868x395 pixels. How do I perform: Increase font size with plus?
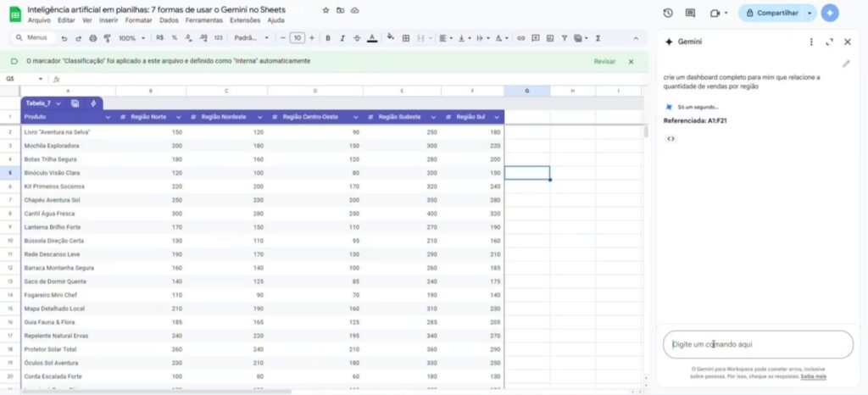312,38
